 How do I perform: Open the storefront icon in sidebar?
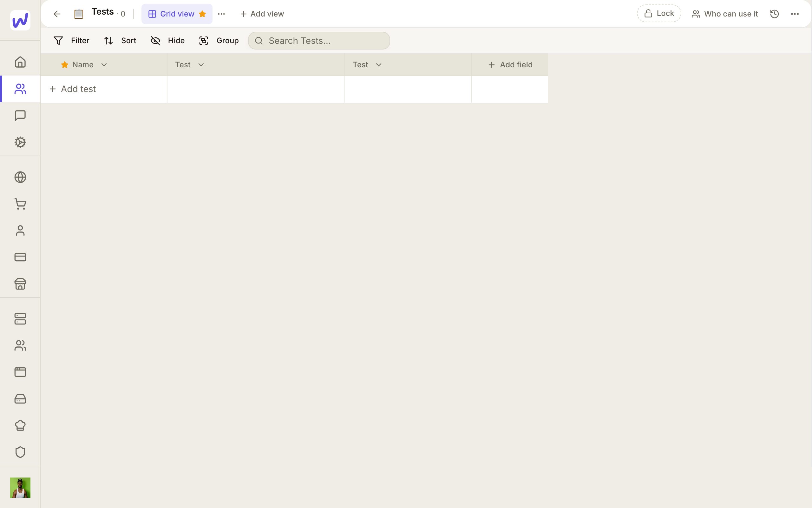click(20, 284)
